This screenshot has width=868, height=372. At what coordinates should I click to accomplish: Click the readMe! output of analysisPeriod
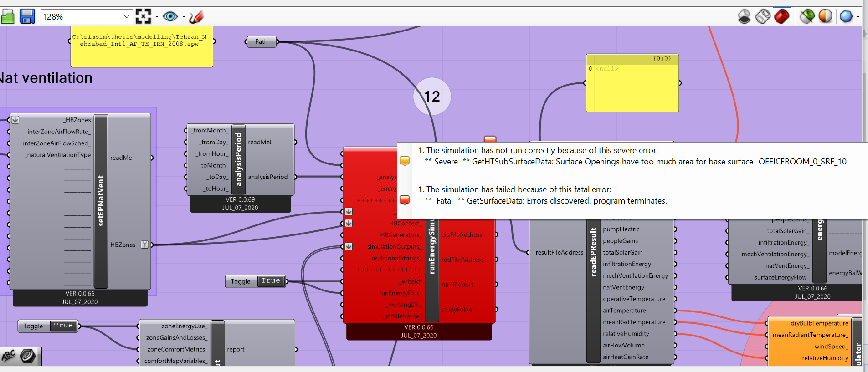click(x=260, y=142)
